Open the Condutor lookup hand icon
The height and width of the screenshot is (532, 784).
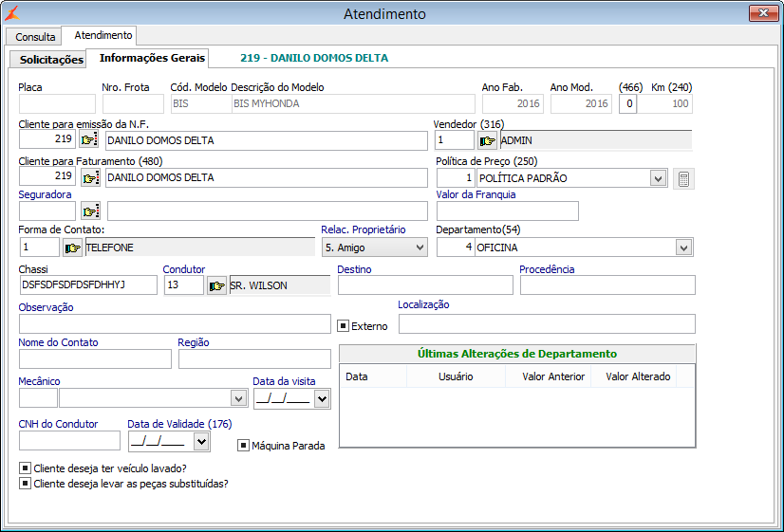(x=217, y=285)
